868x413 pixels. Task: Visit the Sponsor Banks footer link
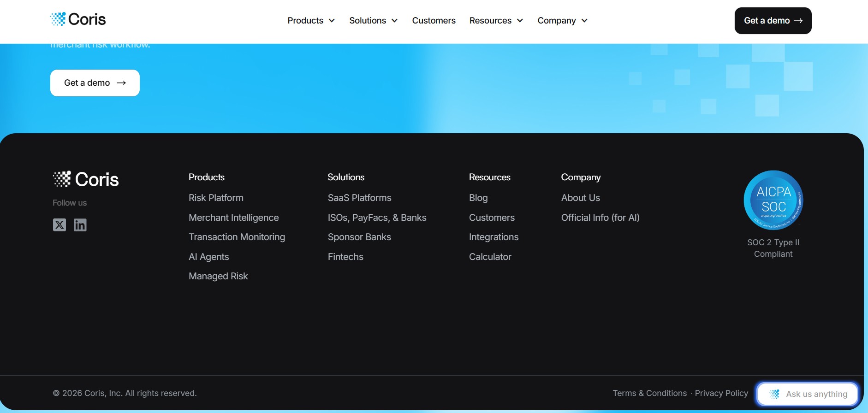click(359, 237)
